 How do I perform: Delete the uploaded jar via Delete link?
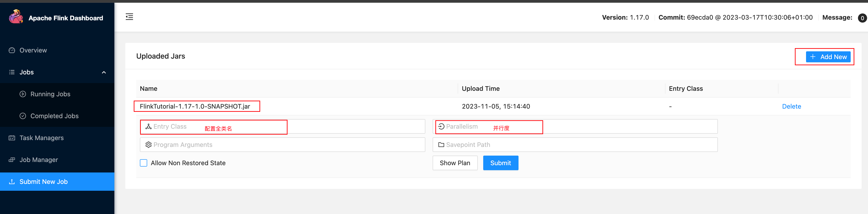(x=791, y=107)
